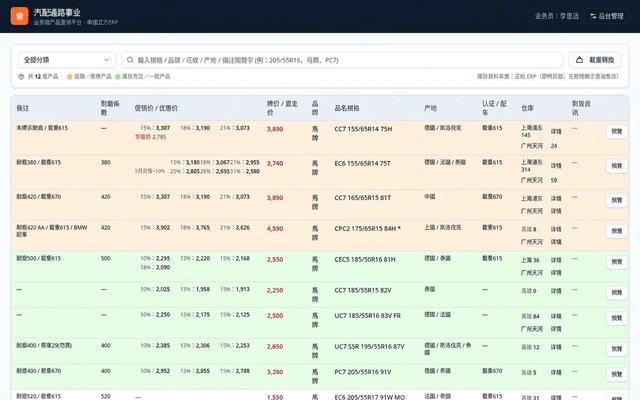
Task: Click product name CEC5 185/50R16 81H
Action: pyautogui.click(x=365, y=260)
